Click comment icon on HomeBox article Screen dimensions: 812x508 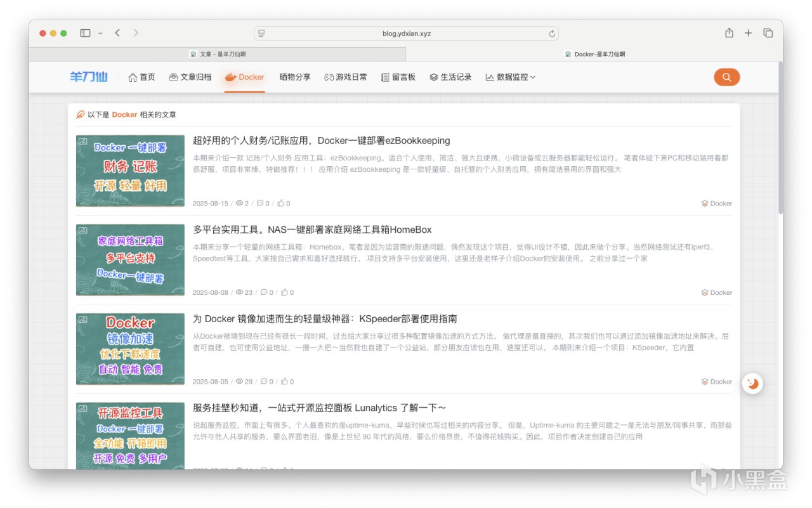click(x=264, y=292)
